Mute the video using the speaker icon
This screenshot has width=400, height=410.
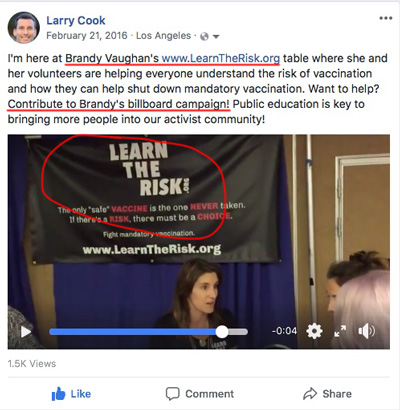click(x=366, y=331)
